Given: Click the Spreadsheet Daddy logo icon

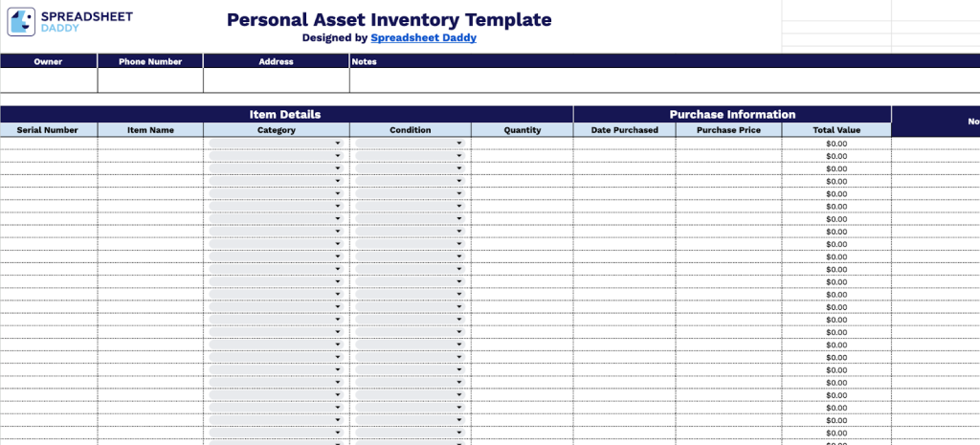Looking at the screenshot, I should tap(22, 22).
